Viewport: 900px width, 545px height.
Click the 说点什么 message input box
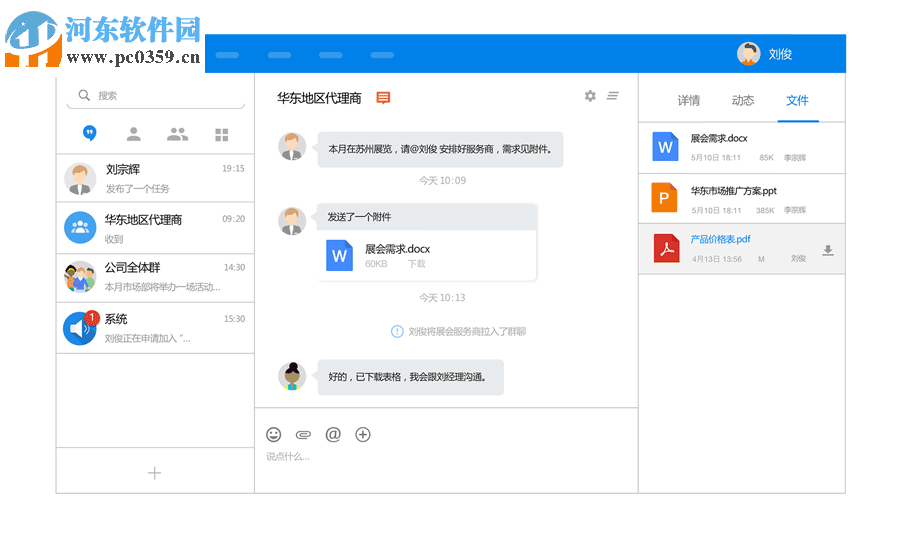click(x=446, y=457)
